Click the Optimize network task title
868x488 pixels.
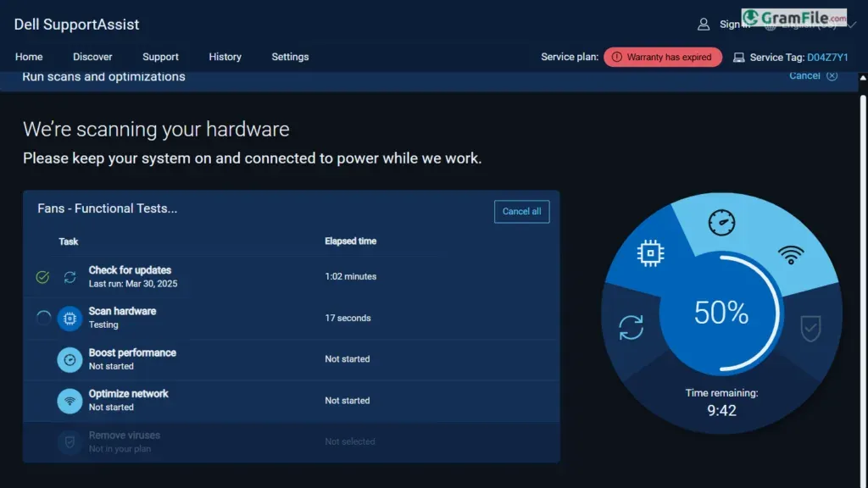coord(129,393)
